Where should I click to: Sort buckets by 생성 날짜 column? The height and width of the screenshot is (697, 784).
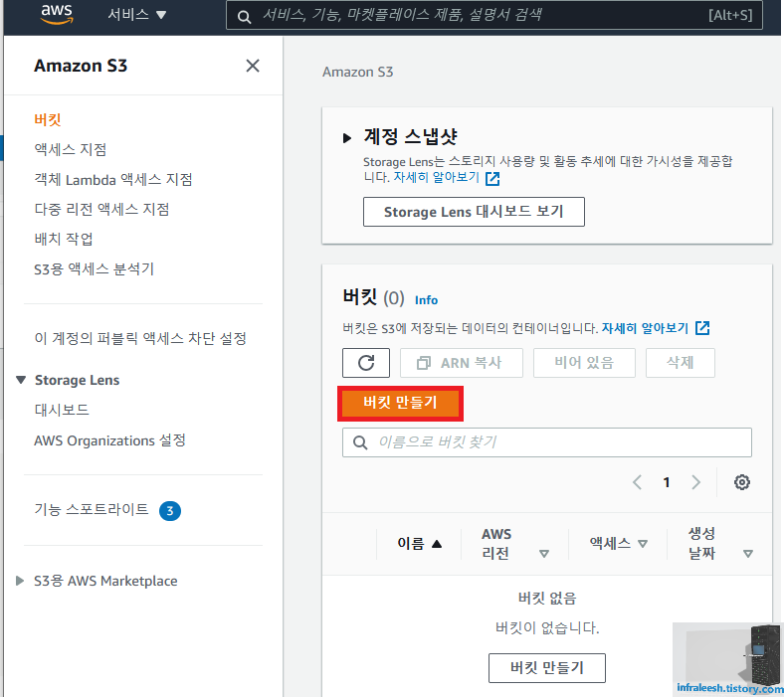click(720, 543)
